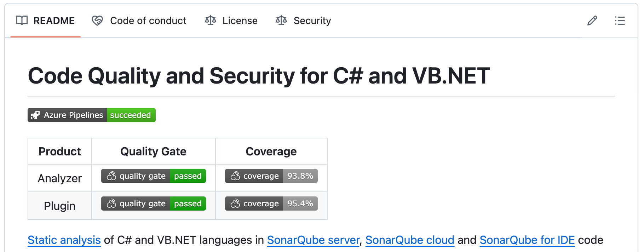Click the Plugin coverage Sonar icon

[x=235, y=204]
